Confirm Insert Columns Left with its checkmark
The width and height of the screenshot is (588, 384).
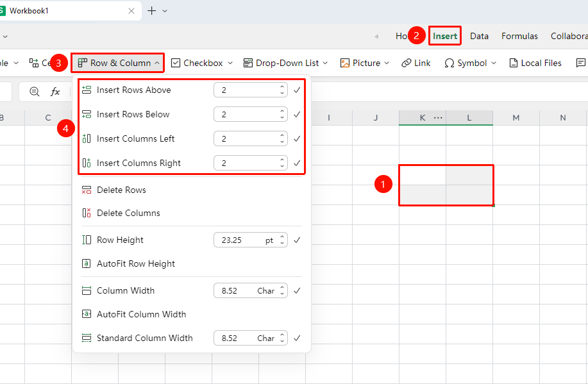click(297, 138)
